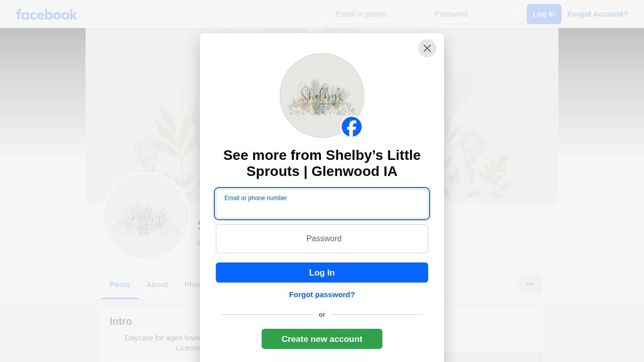Viewport: 644px width, 362px height.
Task: Focus the dialog Email or phone number field
Action: click(x=322, y=204)
